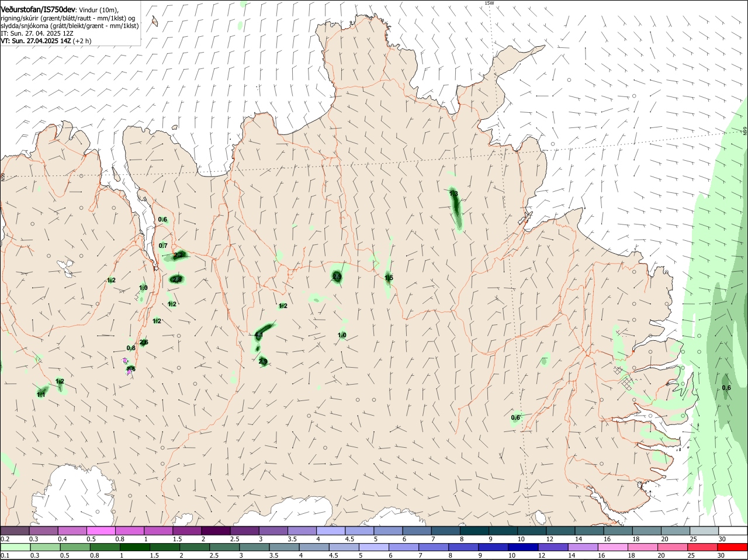Click the 0.1 label below the lower color scale
Image resolution: width=748 pixels, height=560 pixels.
click(5, 555)
